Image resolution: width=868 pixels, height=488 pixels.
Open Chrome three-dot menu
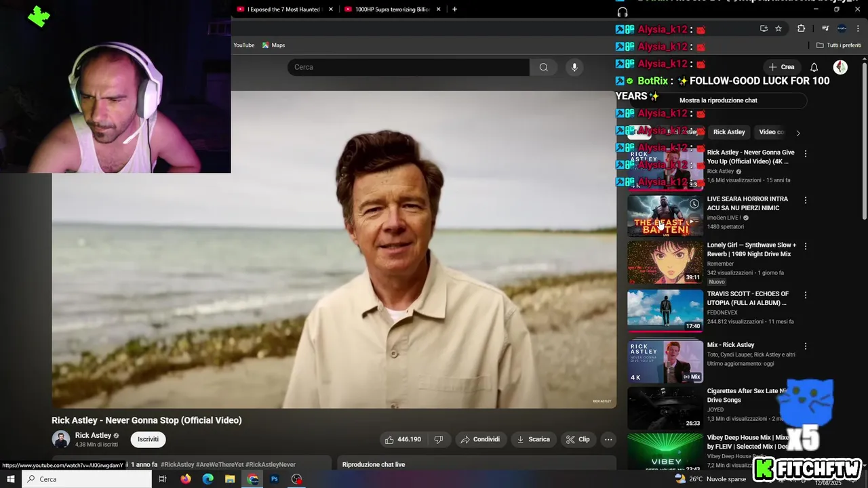pos(858,28)
